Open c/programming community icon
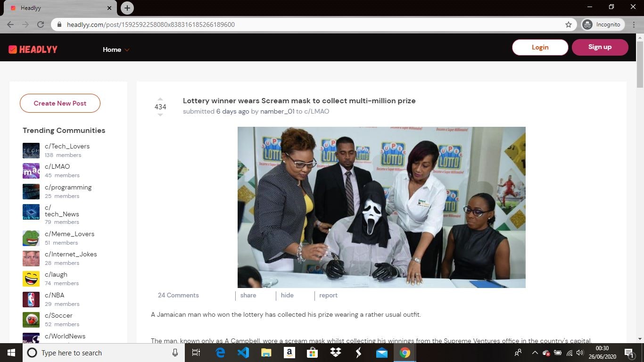Viewport: 644px width, 362px height. coord(31,191)
